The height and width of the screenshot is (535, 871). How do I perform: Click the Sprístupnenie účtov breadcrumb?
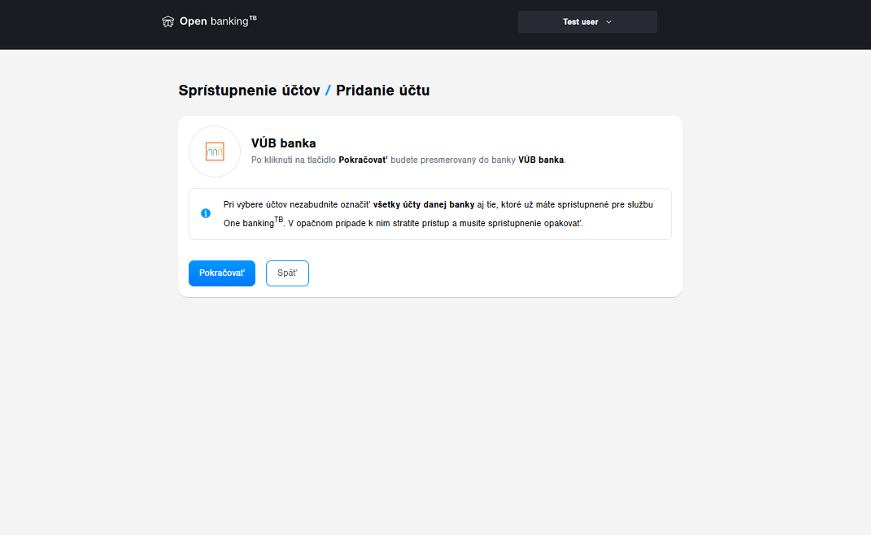pos(249,90)
